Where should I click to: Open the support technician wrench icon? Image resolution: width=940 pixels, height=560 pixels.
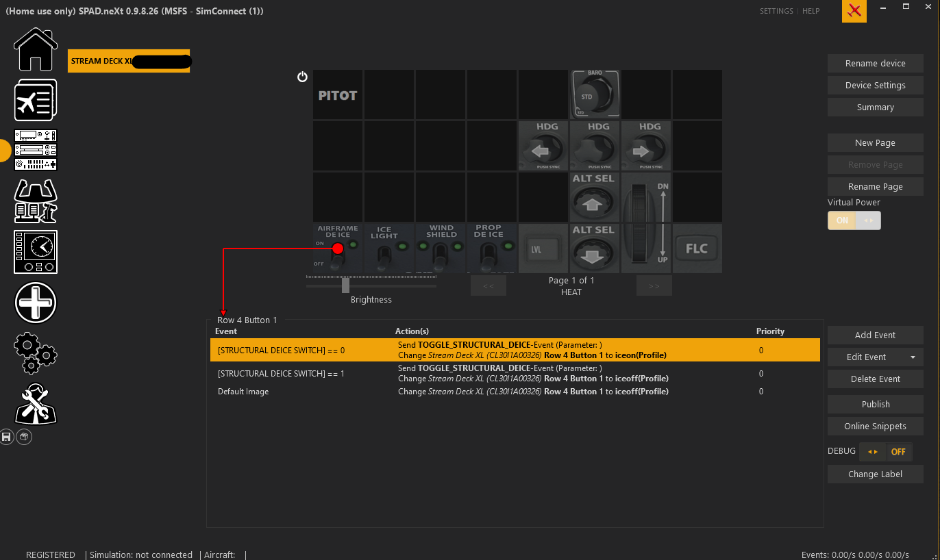(x=36, y=403)
